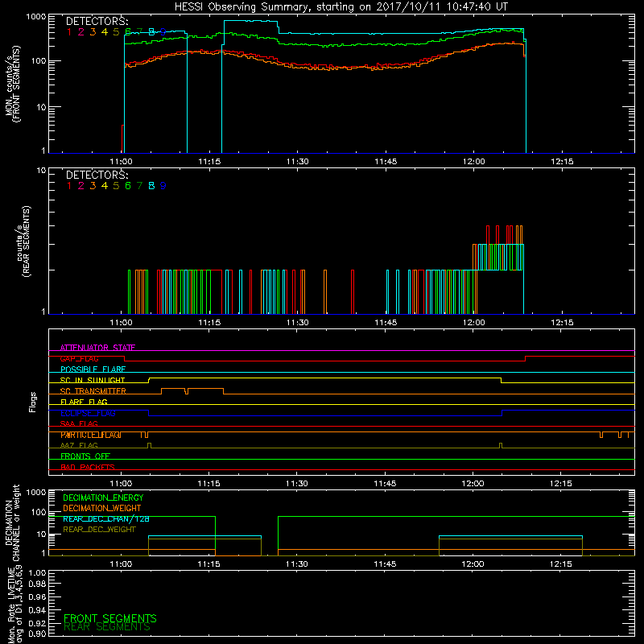
Task: Click the PARTICLE_FLAG label
Action: click(91, 435)
